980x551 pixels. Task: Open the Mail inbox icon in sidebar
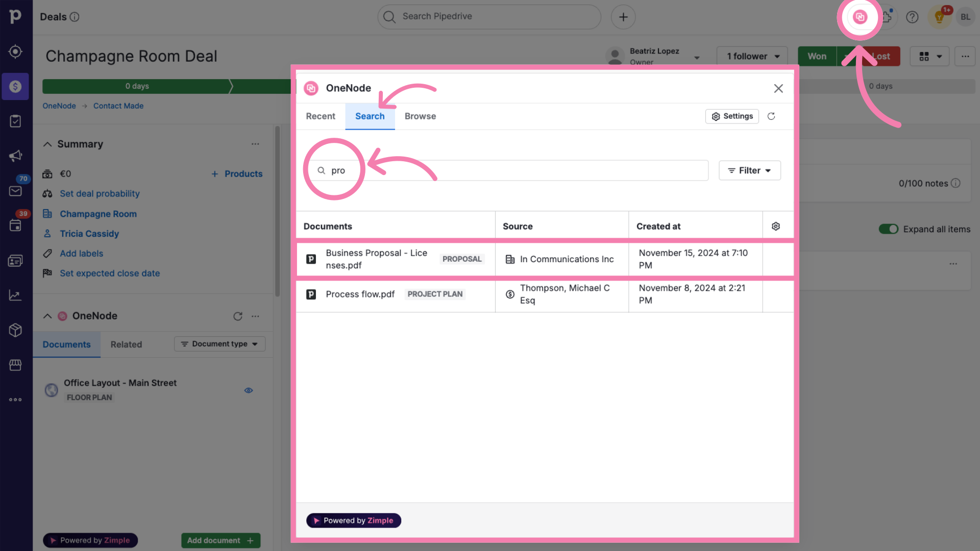point(15,191)
